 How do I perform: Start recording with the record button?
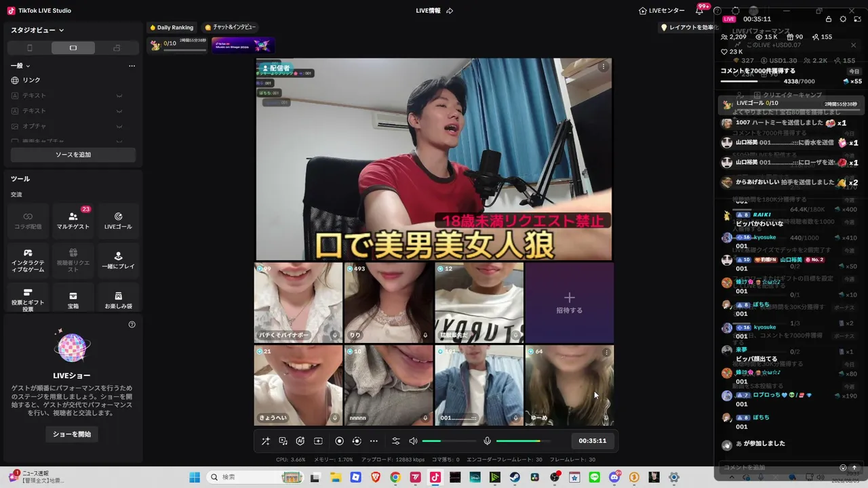(340, 441)
